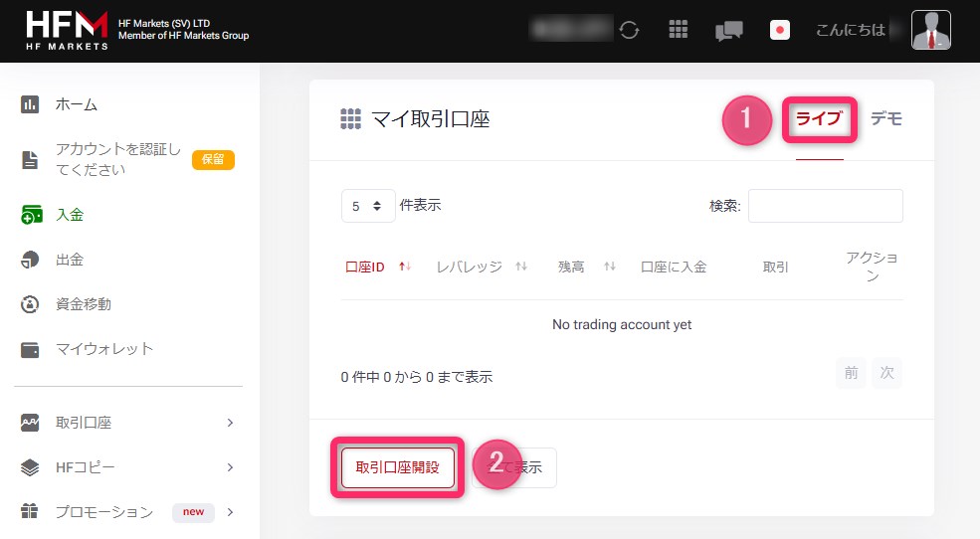Expand the HFコピー sidebar menu

pyautogui.click(x=129, y=467)
